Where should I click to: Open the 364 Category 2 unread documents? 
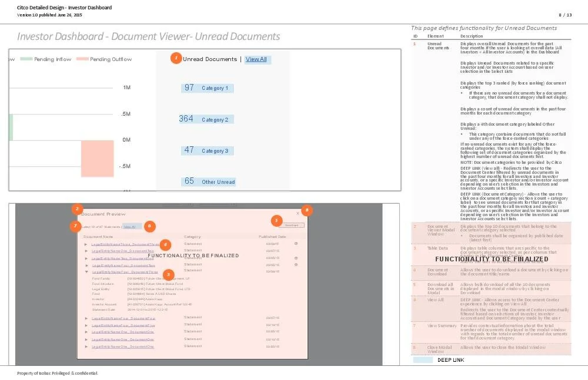pyautogui.click(x=206, y=119)
